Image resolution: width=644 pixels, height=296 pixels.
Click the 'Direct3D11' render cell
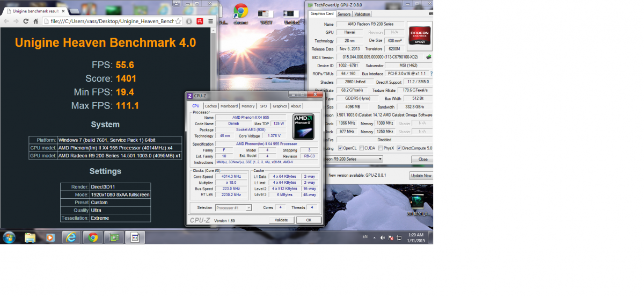[x=120, y=187]
